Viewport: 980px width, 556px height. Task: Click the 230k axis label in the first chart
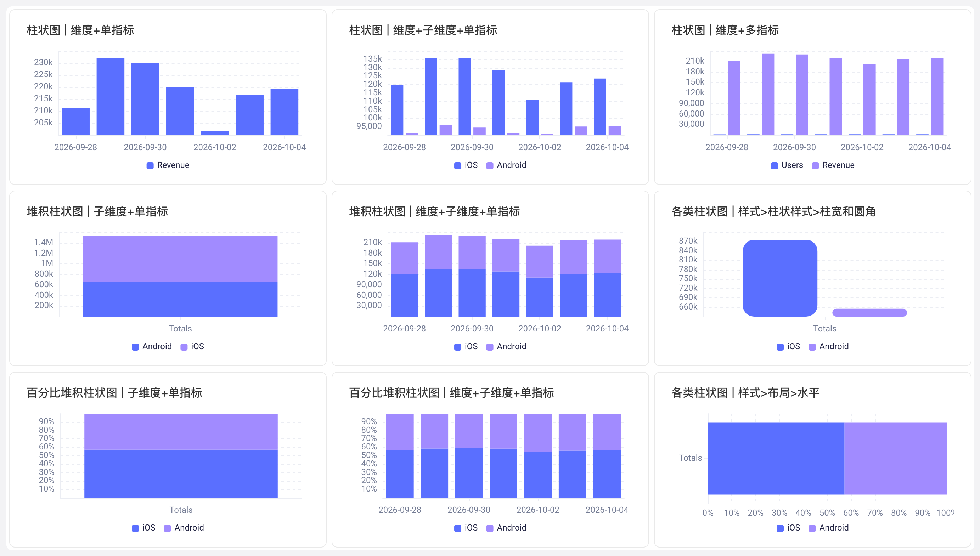(43, 62)
